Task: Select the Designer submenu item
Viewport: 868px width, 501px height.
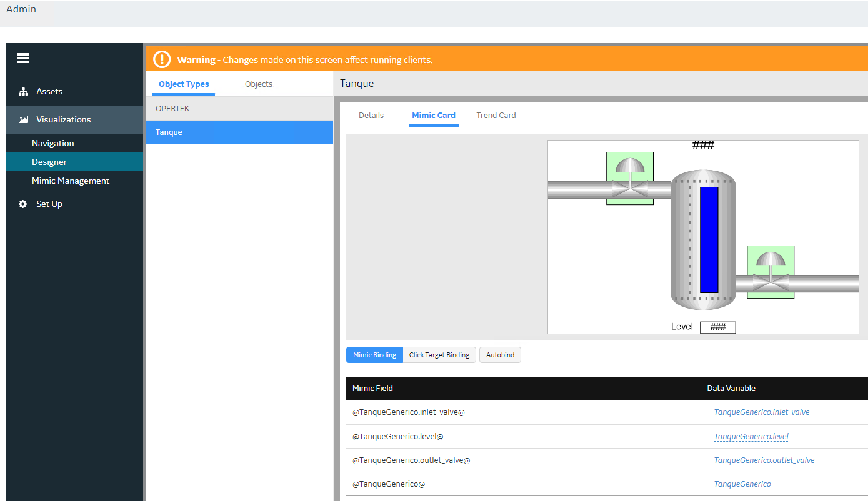Action: tap(75, 162)
